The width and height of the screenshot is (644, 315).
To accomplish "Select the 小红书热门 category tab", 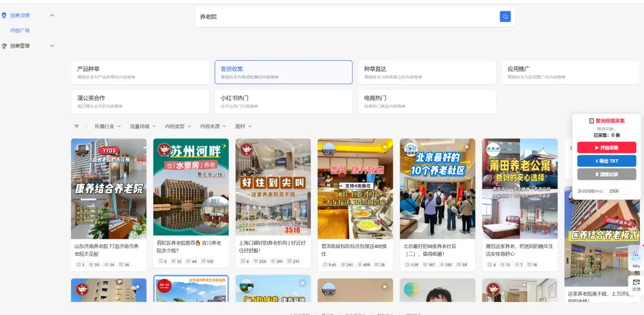I will tap(283, 101).
